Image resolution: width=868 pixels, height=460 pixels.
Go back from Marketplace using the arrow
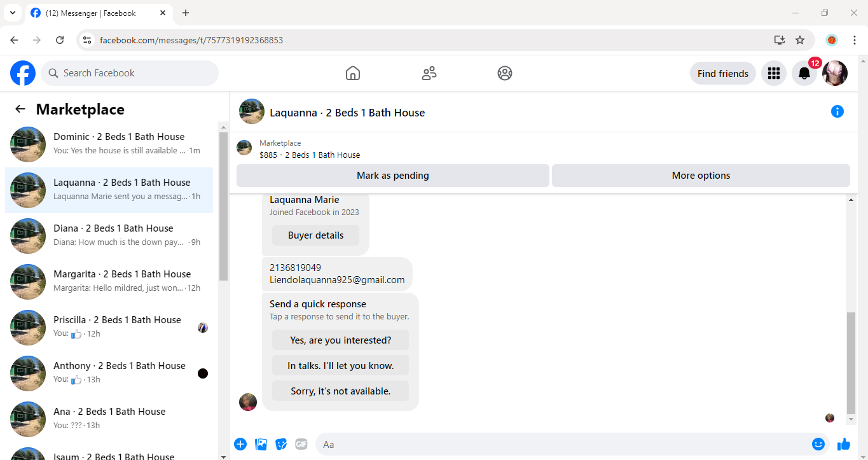coord(20,109)
